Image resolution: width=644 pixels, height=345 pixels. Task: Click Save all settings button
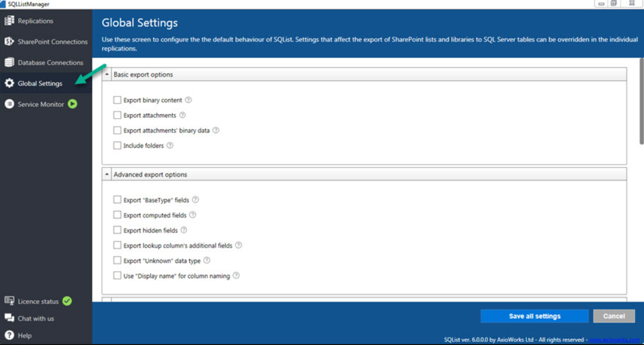[535, 316]
